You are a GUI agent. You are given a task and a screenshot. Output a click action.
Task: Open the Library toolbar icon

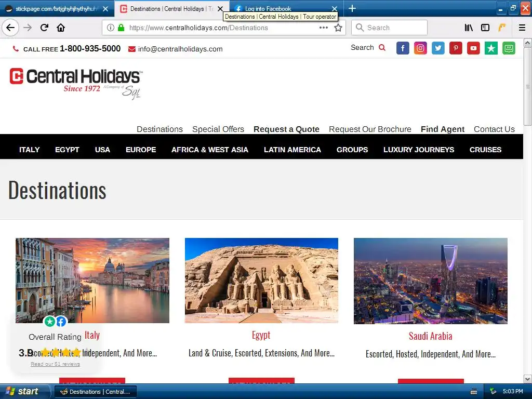(469, 28)
